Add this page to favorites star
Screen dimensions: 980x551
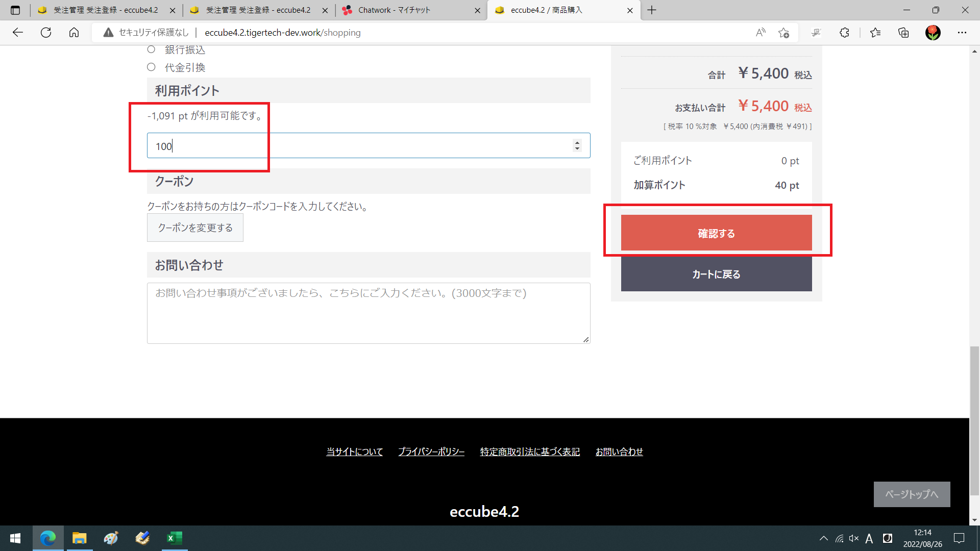784,32
